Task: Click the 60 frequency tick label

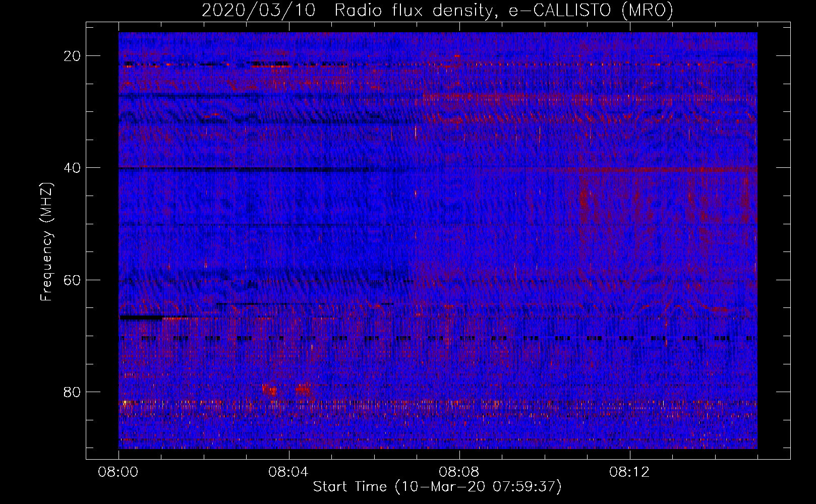Action: [73, 280]
